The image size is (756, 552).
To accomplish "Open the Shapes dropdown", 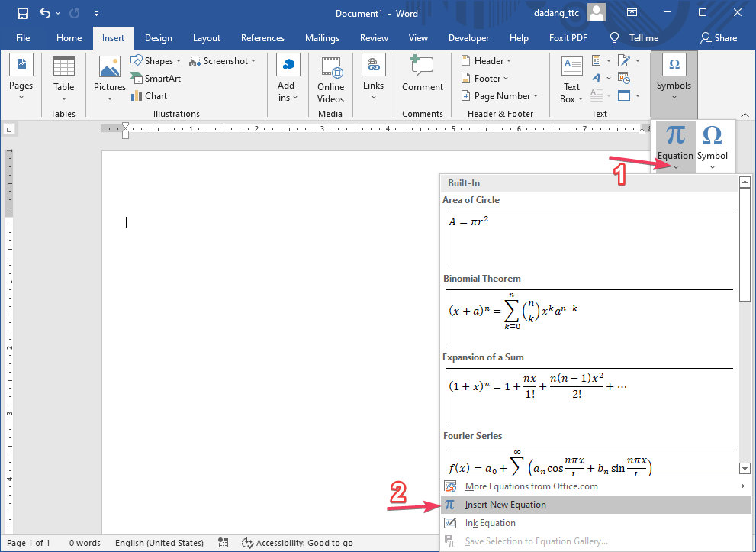I will pos(155,60).
